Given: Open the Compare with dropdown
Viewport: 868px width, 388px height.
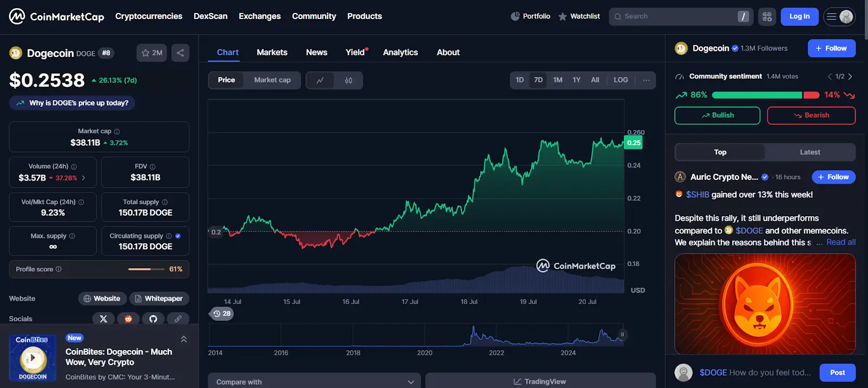Looking at the screenshot, I should 315,381.
